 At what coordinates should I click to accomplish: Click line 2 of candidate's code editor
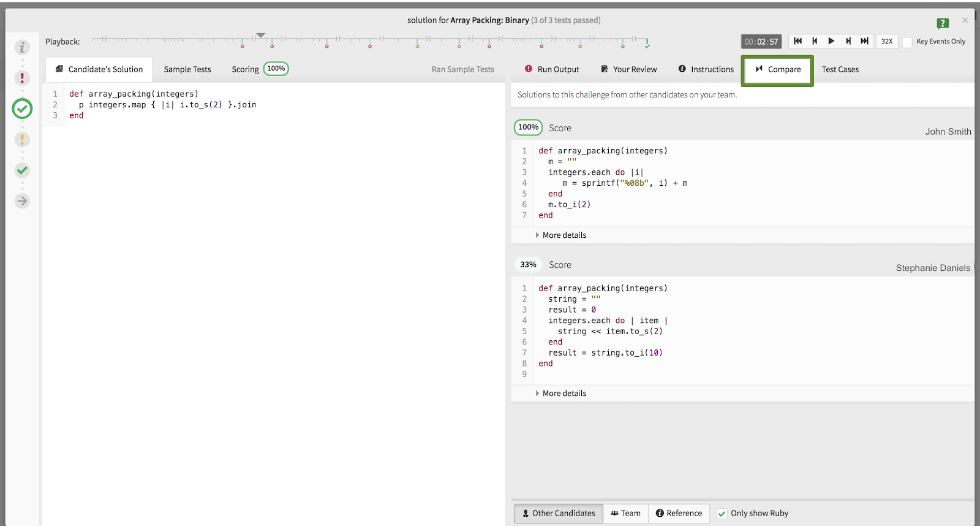point(167,105)
